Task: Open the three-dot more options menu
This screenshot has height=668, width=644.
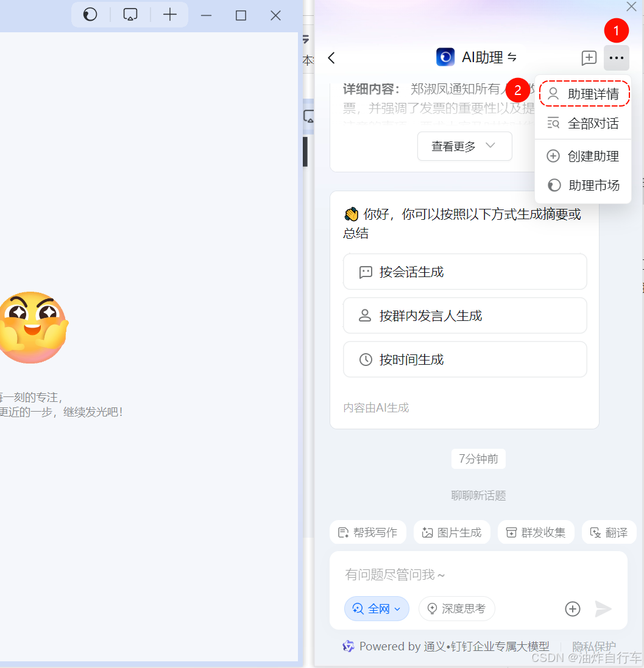Action: 617,58
